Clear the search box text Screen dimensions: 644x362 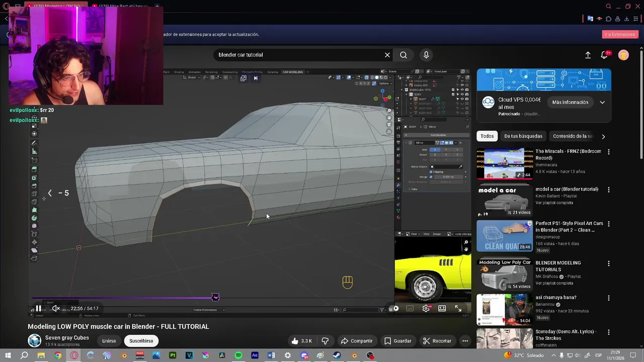[387, 55]
